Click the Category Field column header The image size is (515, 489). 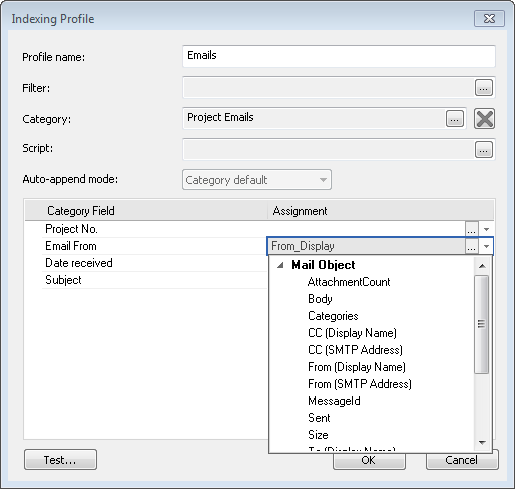(146, 211)
